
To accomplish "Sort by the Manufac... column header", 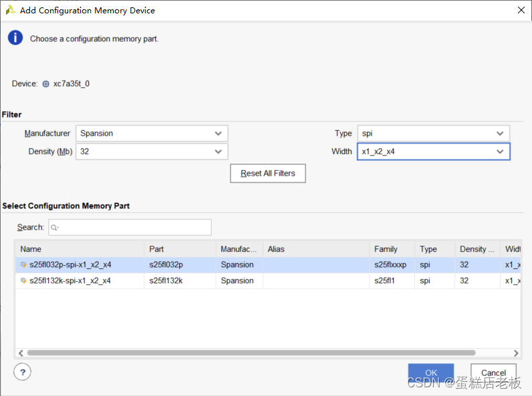I will click(x=239, y=249).
